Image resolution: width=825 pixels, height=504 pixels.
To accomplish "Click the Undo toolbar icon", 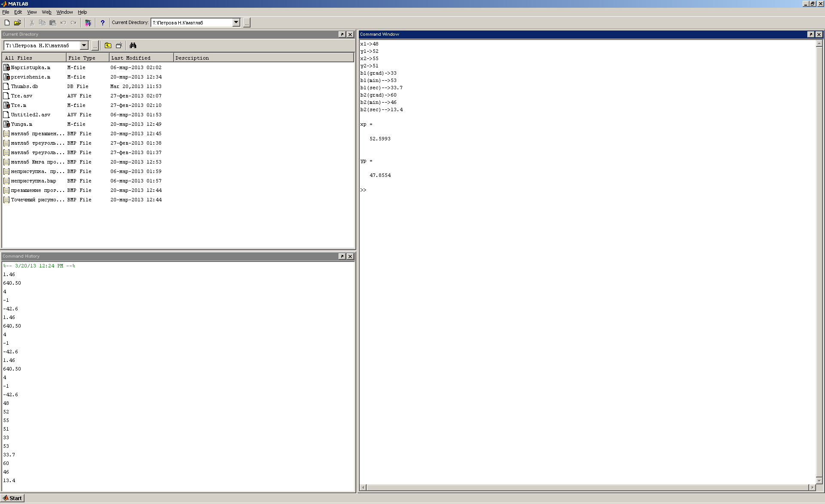I will click(63, 23).
